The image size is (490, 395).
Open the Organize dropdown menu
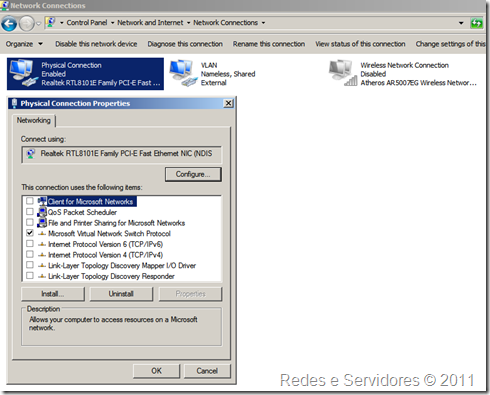24,44
